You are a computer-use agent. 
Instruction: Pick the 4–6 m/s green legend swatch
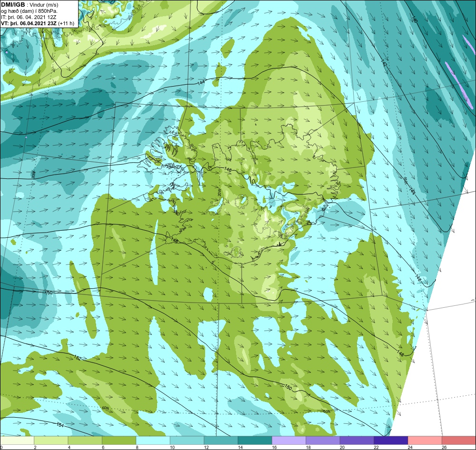[x=85, y=440]
